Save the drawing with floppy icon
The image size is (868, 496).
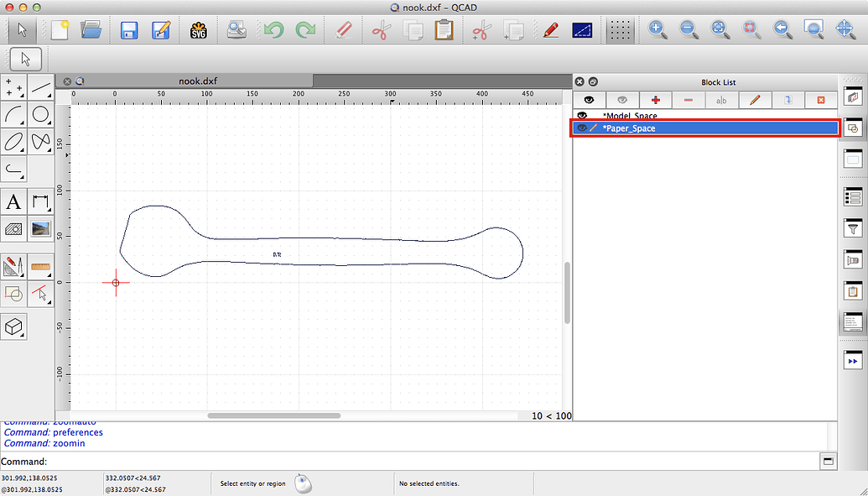128,30
